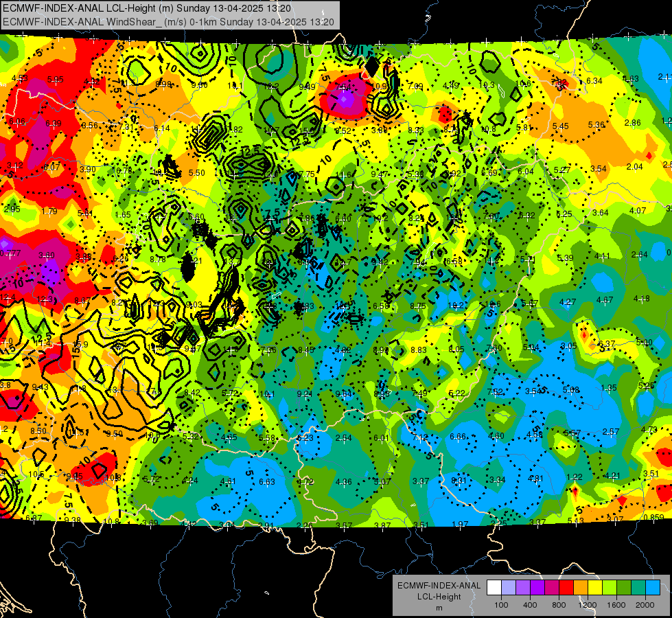Click the map value '0.777'
The width and height of the screenshot is (672, 618).
(10, 253)
